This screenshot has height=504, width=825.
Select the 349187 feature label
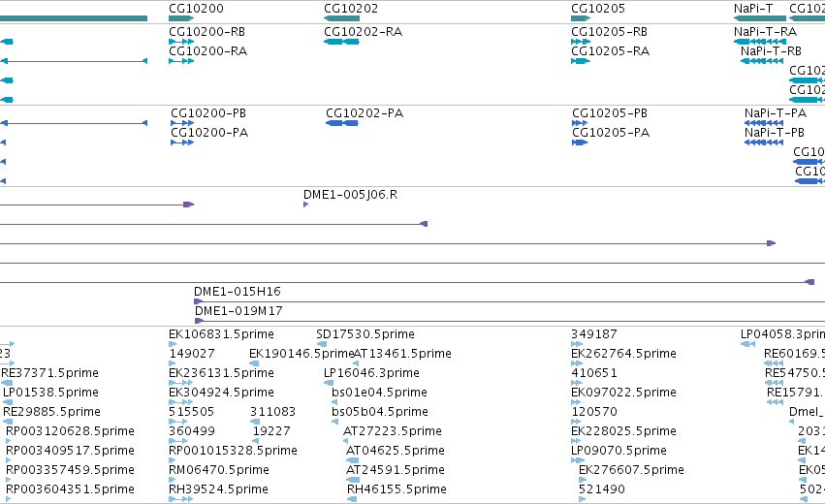click(594, 334)
